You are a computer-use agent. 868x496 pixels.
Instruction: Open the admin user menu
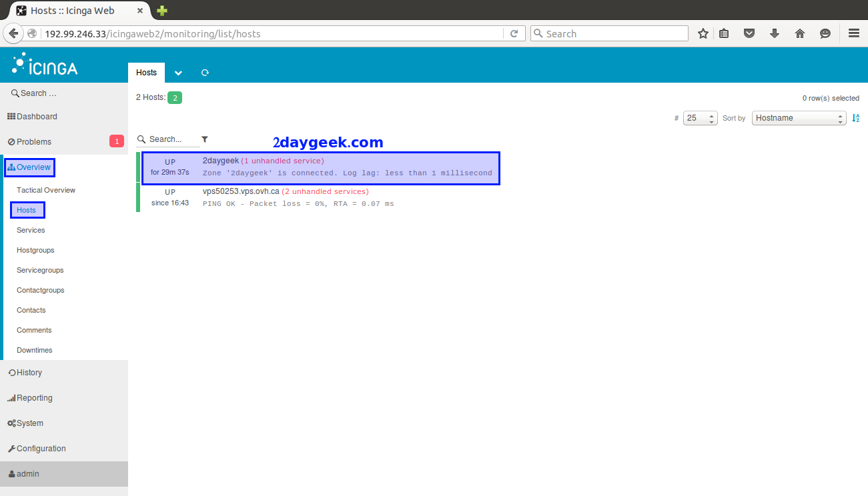tap(64, 474)
